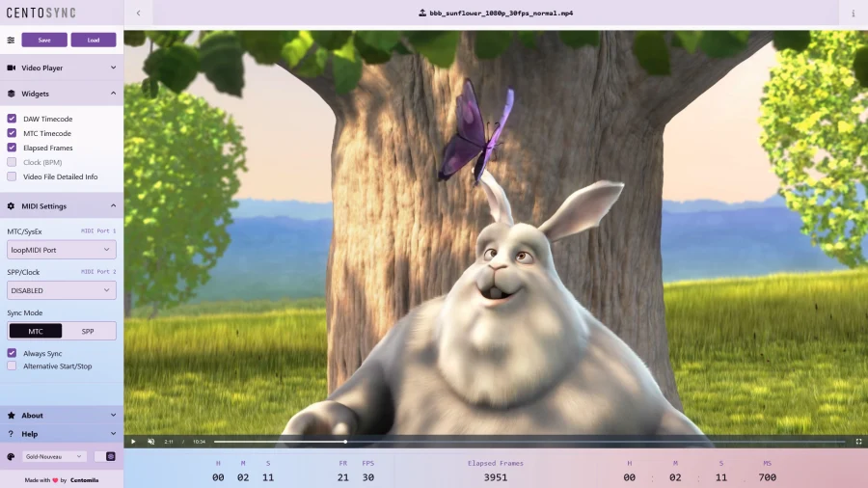Uncheck the Always Sync checkbox

coord(12,352)
